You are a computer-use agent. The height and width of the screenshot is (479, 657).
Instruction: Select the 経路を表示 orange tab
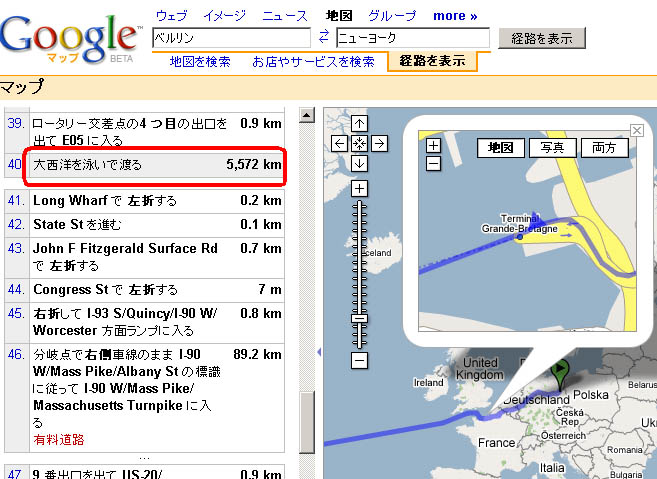pos(432,61)
